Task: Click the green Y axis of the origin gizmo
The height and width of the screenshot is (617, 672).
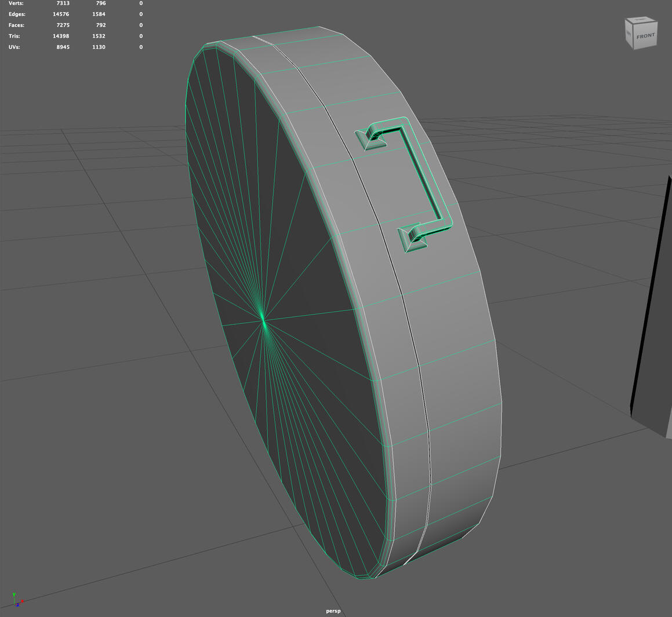Action: click(14, 594)
